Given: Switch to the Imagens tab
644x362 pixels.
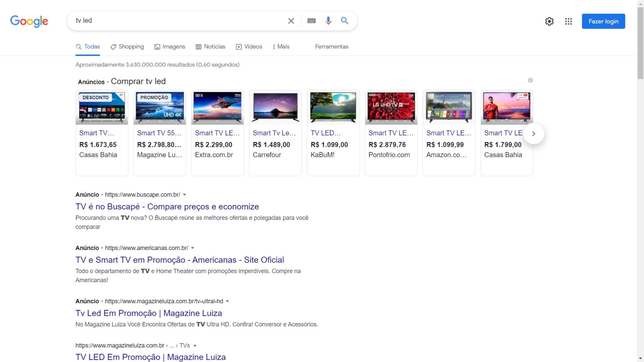Looking at the screenshot, I should 170,47.
